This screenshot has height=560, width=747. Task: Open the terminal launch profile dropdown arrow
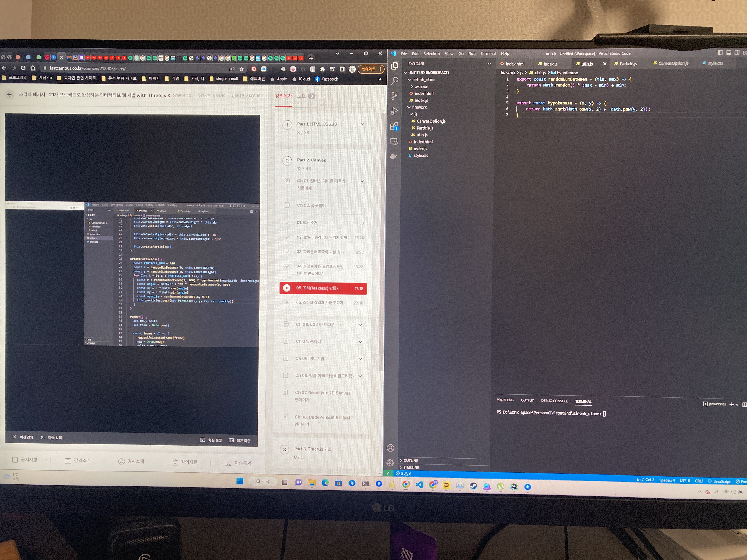tap(737, 404)
